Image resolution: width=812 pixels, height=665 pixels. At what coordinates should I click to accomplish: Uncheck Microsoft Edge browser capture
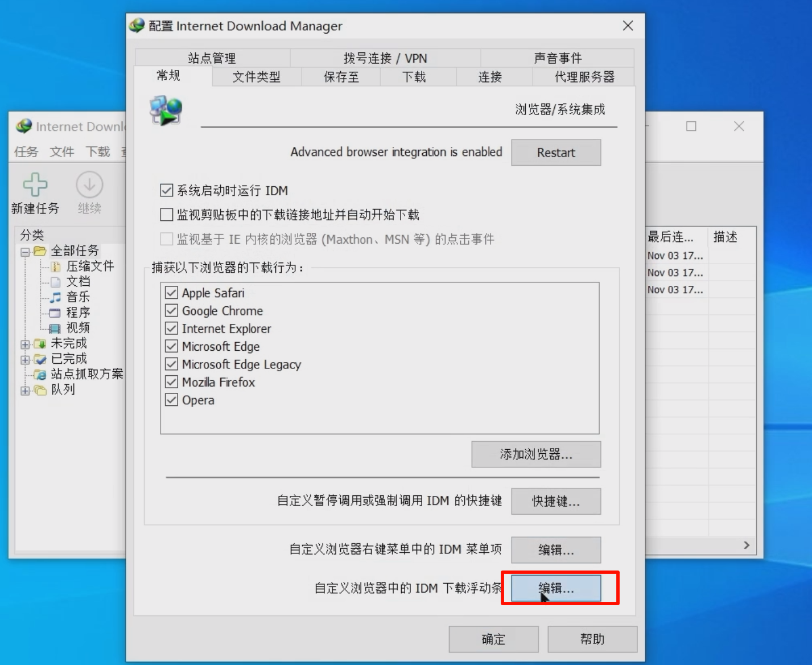[x=171, y=346]
